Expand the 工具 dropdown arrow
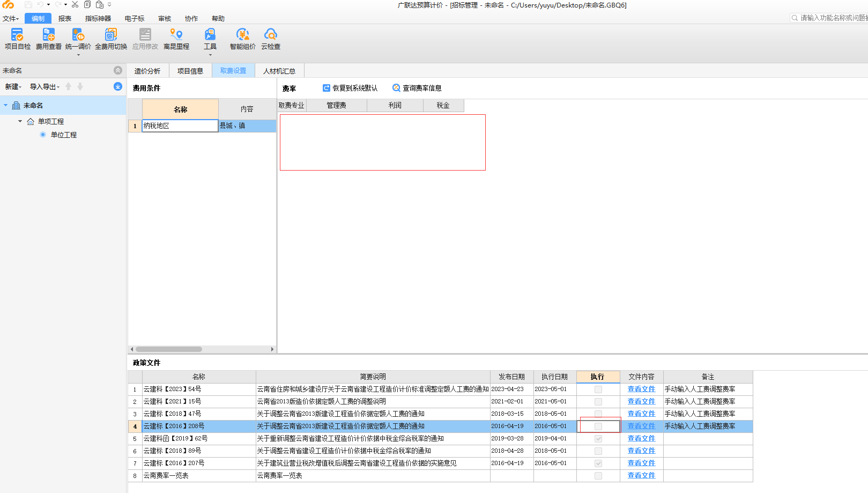 click(210, 55)
